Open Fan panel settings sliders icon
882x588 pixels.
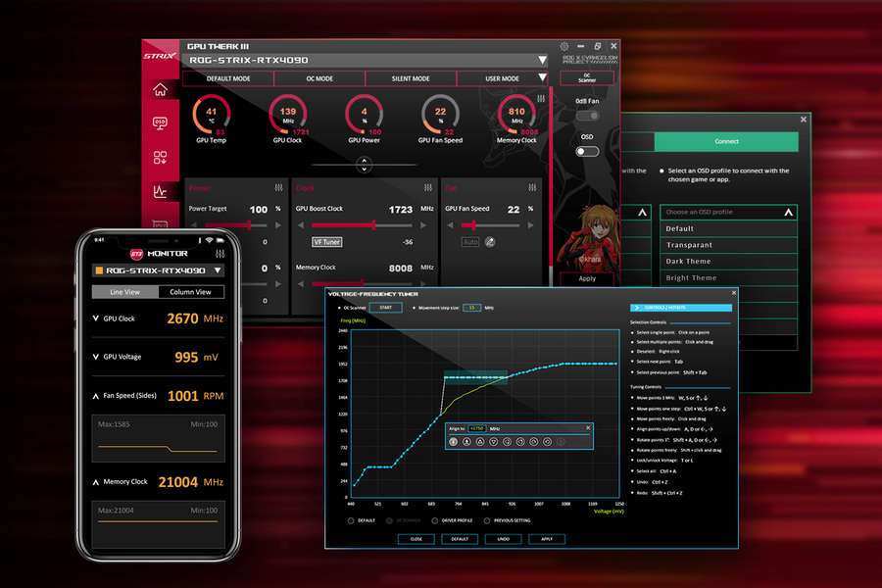click(x=532, y=187)
